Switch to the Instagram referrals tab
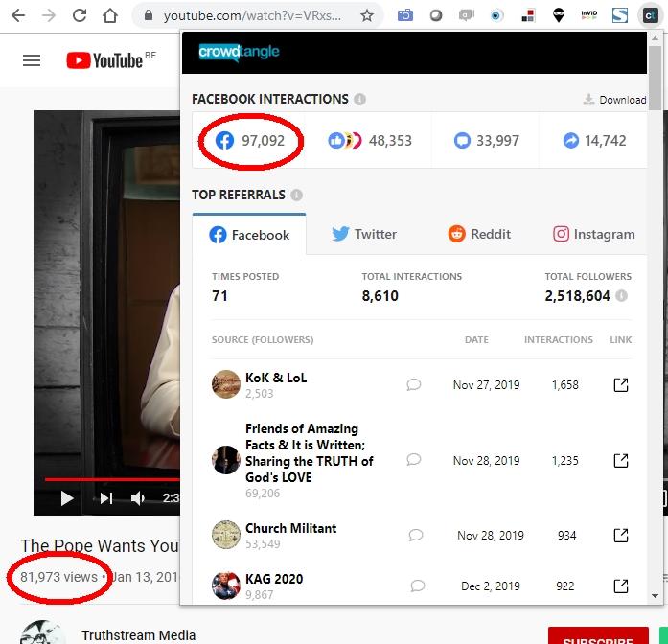Screen dimensions: 668x644 pyautogui.click(x=594, y=234)
